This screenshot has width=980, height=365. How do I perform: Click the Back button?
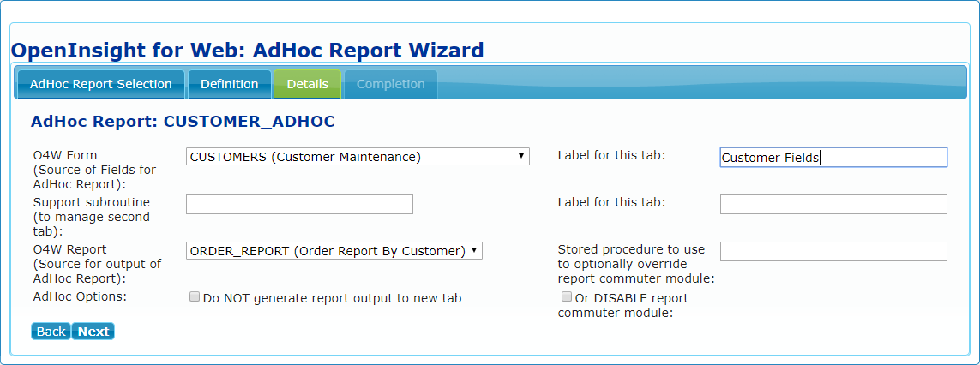[x=51, y=332]
